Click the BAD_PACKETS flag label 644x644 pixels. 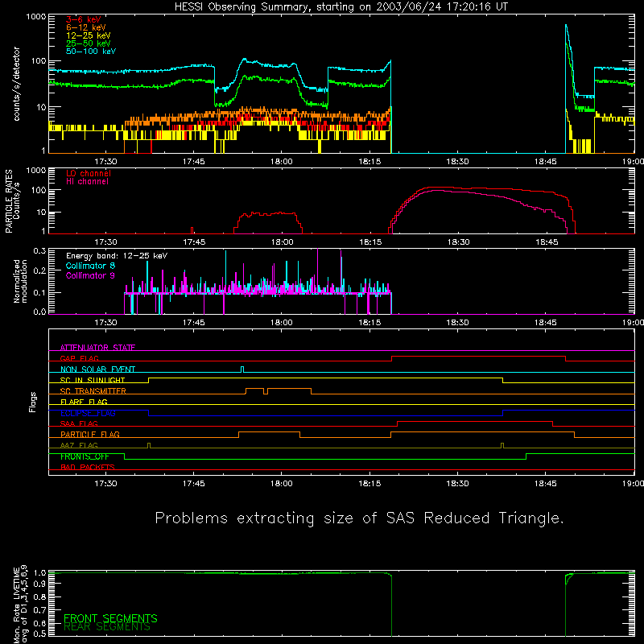point(88,467)
